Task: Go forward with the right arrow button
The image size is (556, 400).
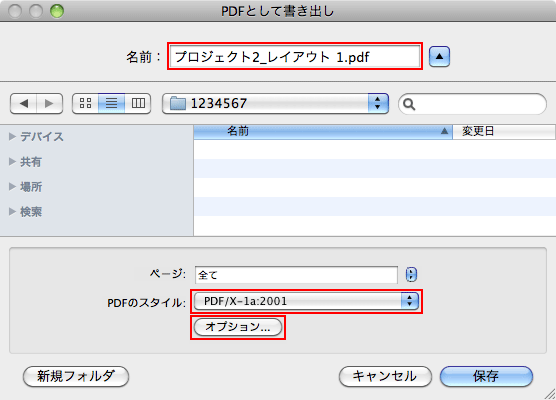Action: point(50,104)
